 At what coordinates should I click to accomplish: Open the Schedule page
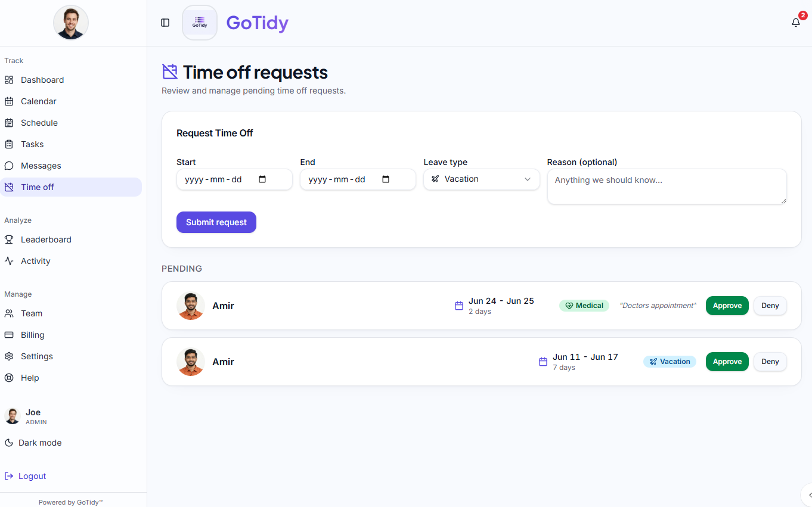click(71, 123)
